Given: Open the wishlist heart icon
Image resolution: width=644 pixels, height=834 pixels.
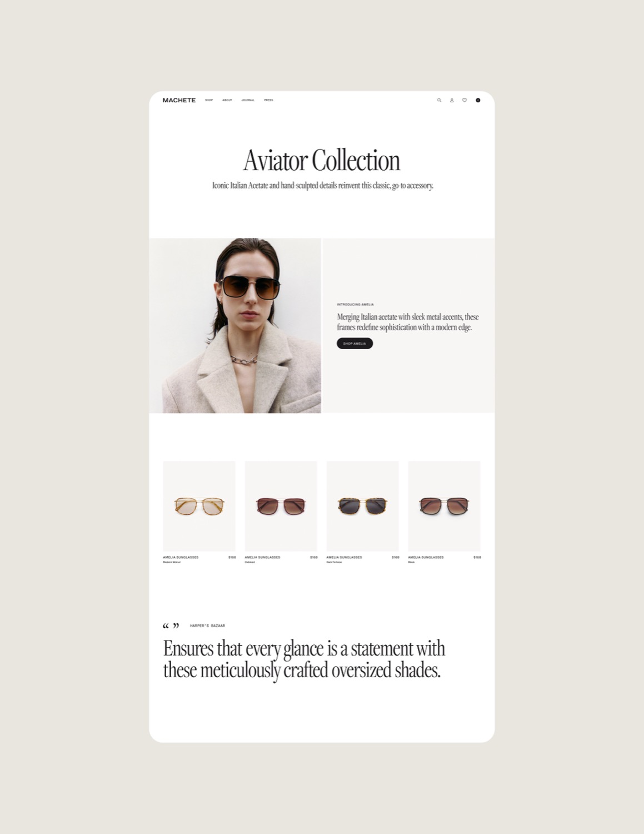Looking at the screenshot, I should pyautogui.click(x=465, y=100).
